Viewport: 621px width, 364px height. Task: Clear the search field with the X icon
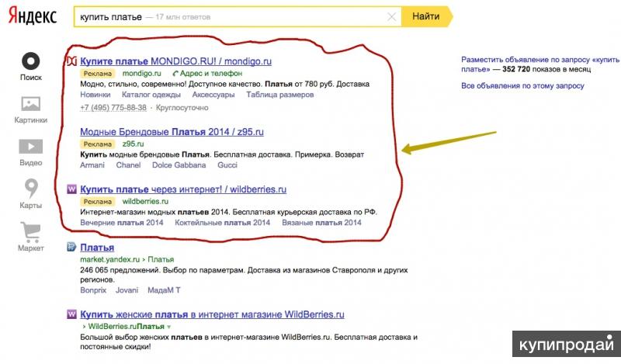point(391,16)
